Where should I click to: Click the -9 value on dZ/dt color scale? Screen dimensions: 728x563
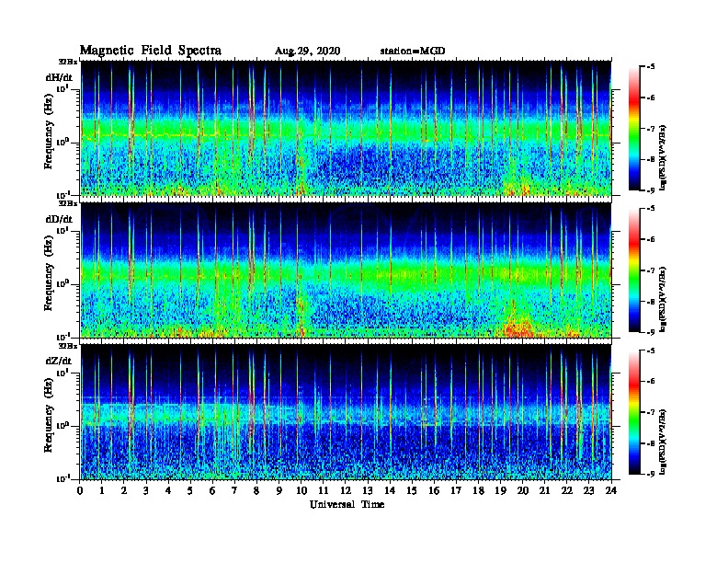click(651, 474)
